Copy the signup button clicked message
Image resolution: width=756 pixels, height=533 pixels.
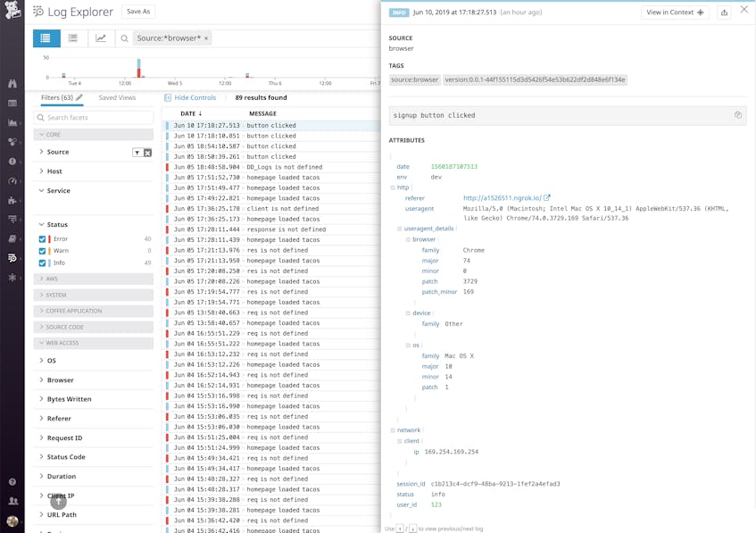click(x=737, y=115)
